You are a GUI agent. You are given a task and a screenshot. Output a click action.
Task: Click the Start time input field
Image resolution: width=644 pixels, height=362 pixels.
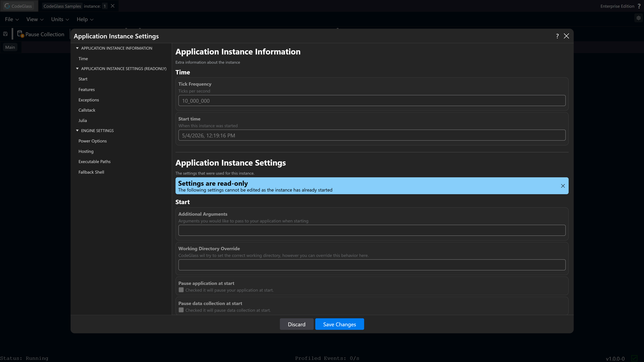click(372, 135)
